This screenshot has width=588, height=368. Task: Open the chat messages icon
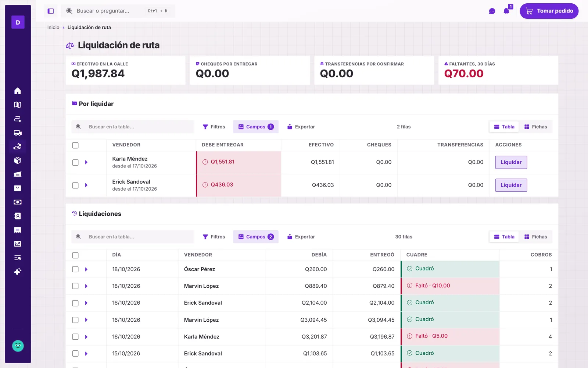point(492,11)
